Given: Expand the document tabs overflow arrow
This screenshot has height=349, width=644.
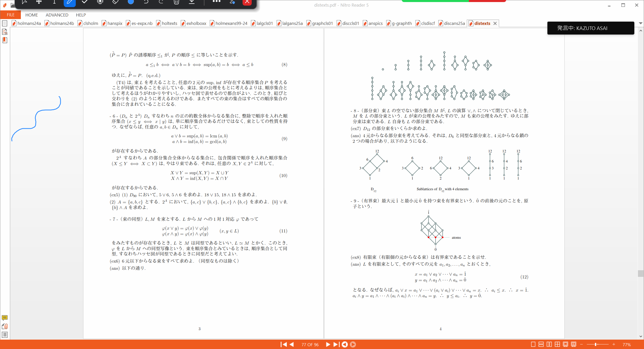Looking at the screenshot, I should (x=640, y=23).
